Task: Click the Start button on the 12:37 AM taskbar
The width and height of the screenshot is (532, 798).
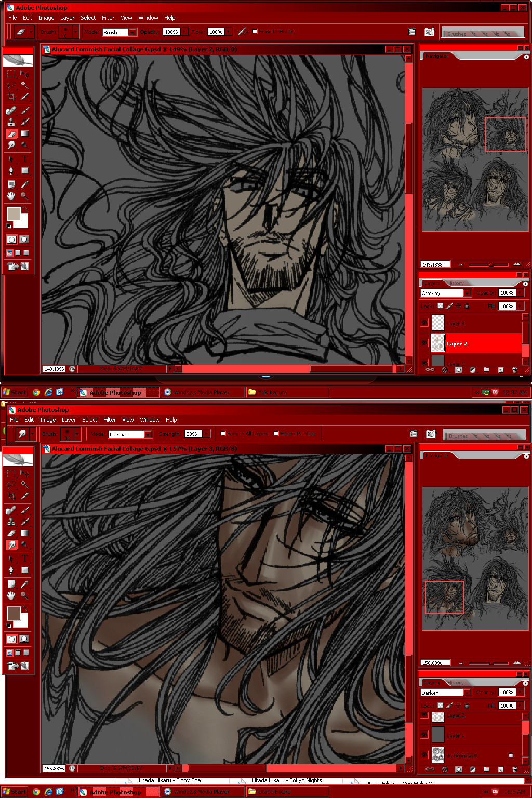Action: point(14,392)
